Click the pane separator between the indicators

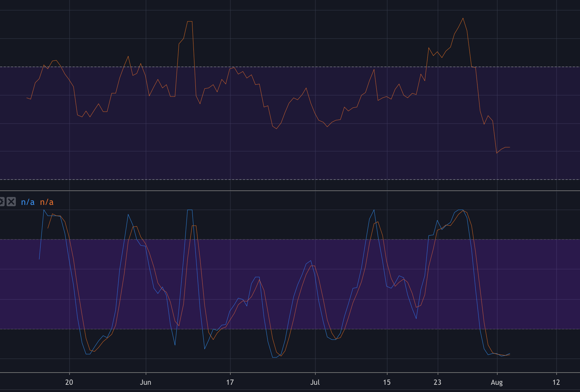click(290, 191)
